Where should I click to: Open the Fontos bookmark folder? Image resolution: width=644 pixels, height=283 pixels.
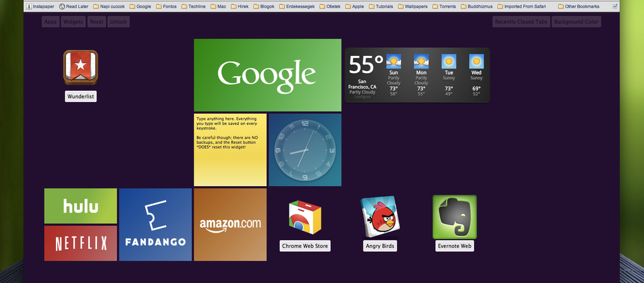pos(166,6)
